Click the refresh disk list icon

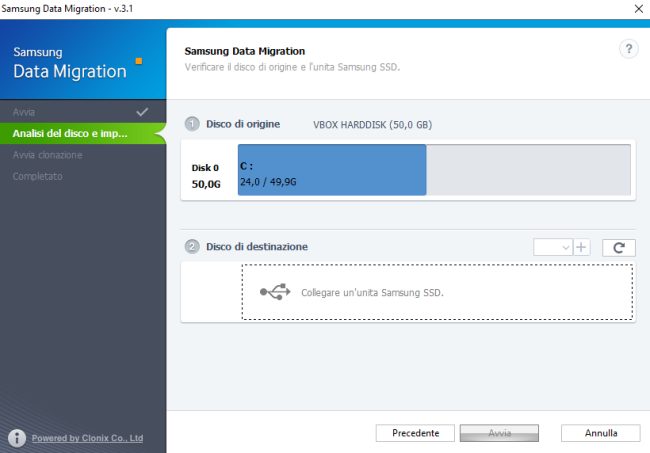click(x=619, y=247)
